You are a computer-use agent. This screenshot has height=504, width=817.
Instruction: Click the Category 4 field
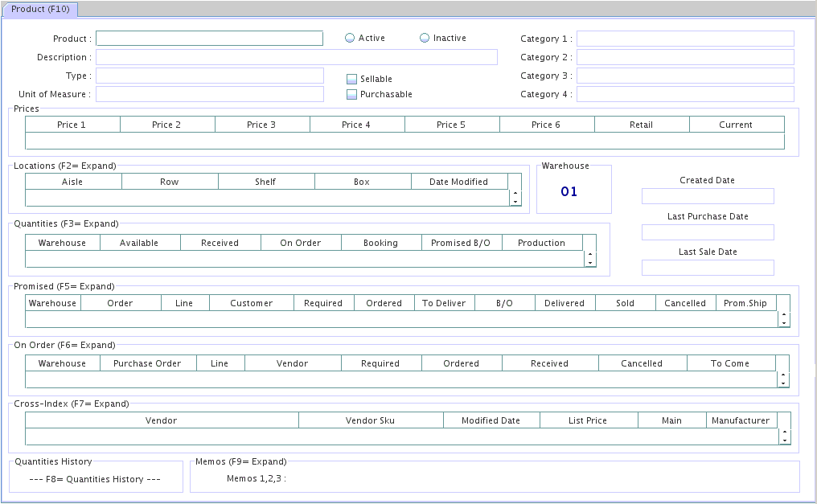[684, 94]
